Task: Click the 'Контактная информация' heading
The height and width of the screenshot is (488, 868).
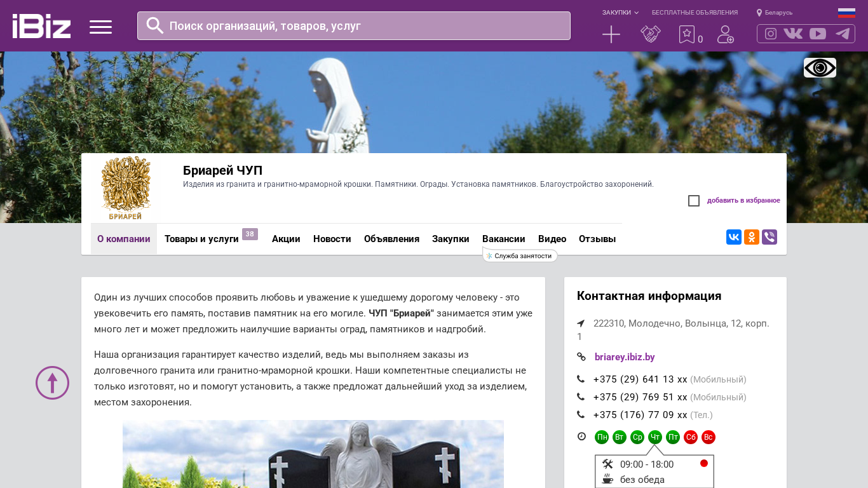Action: [649, 296]
